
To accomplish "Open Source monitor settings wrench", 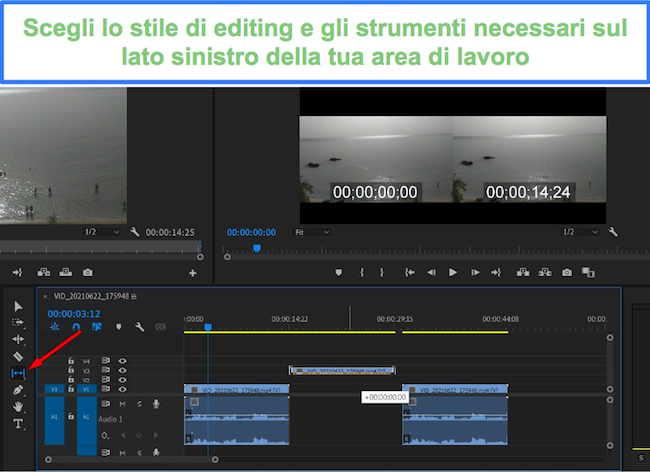I will click(x=134, y=232).
